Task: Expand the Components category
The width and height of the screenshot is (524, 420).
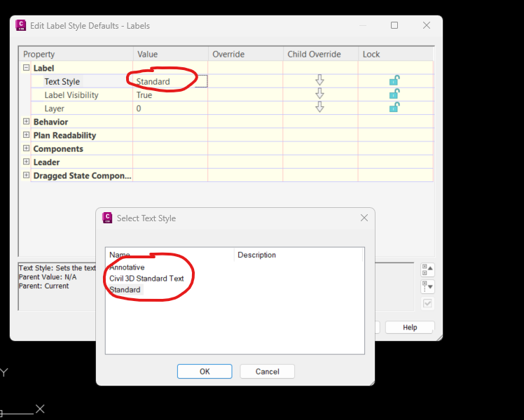Action: pyautogui.click(x=26, y=148)
